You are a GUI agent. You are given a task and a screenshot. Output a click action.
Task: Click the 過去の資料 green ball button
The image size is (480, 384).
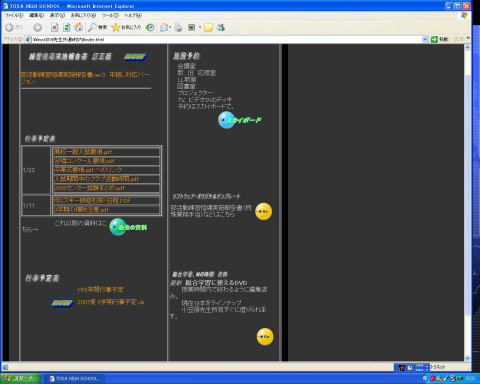point(128,227)
